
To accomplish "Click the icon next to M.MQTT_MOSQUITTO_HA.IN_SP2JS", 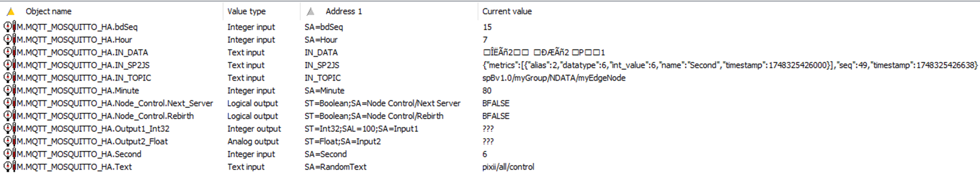I will click(x=10, y=65).
